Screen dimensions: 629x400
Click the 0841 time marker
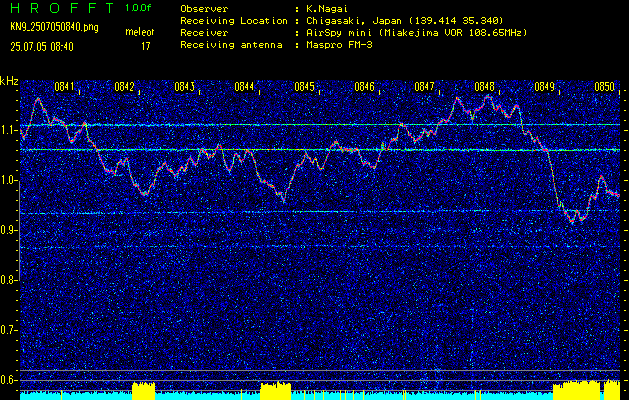pyautogui.click(x=64, y=87)
